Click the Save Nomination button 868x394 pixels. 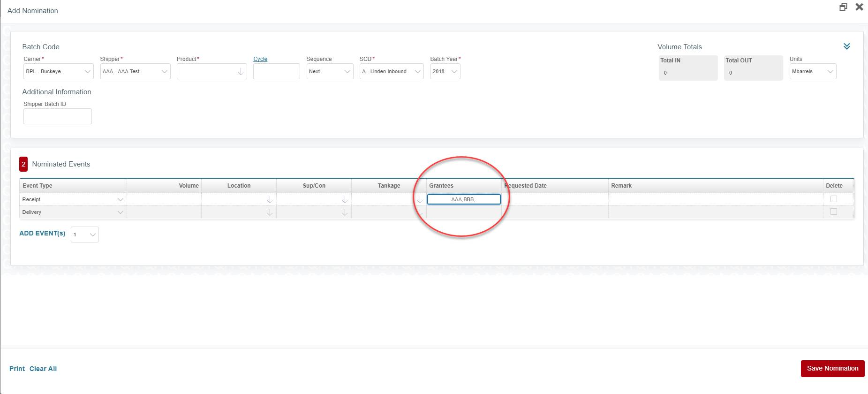pyautogui.click(x=832, y=368)
